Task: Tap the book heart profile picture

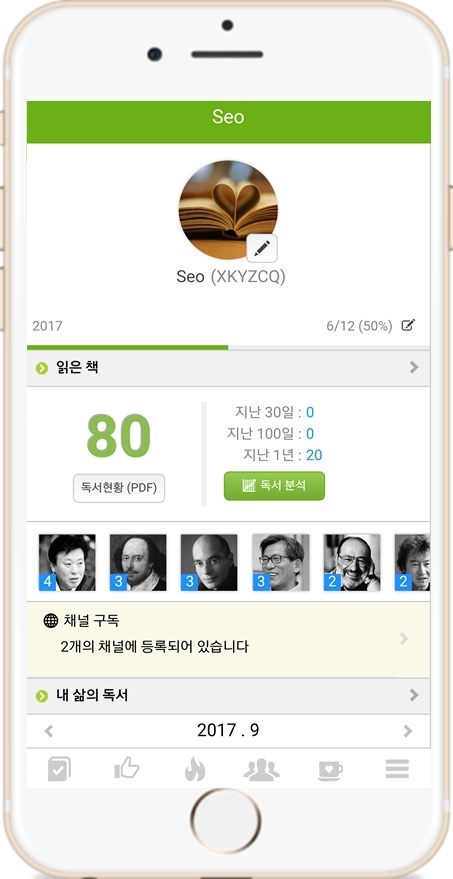Action: [228, 209]
